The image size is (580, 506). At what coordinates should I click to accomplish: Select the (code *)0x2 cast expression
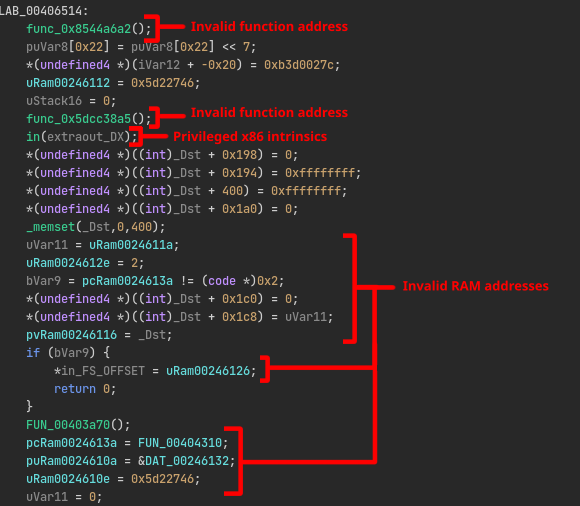(240, 281)
